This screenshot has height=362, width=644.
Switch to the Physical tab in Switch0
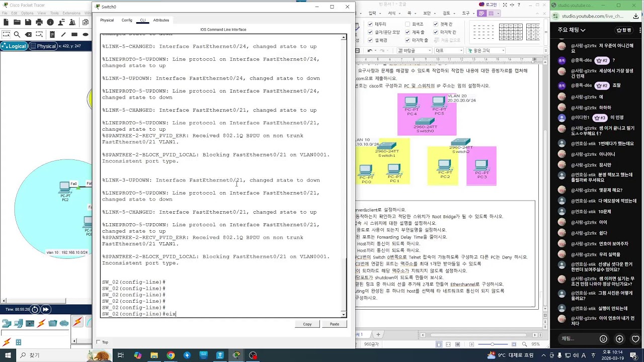(x=107, y=20)
